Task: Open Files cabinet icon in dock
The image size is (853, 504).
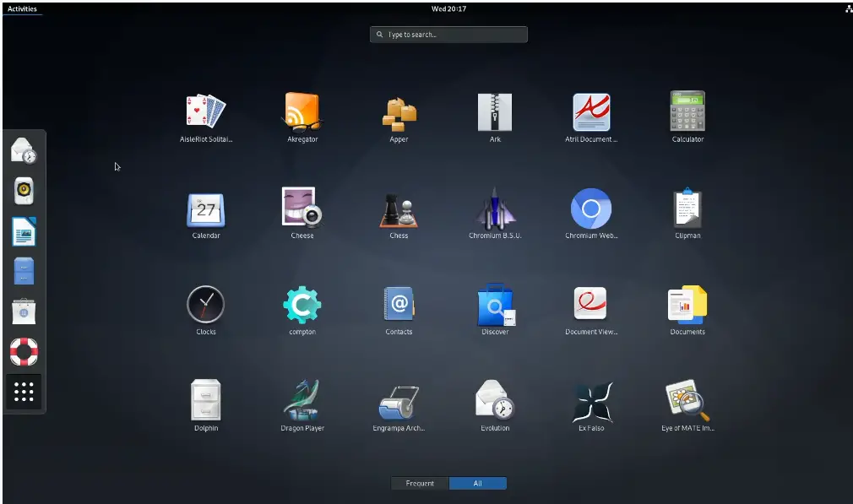Action: 24,271
